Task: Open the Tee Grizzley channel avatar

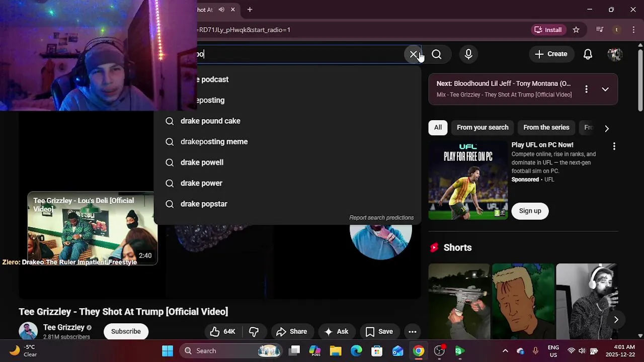Action: click(x=28, y=331)
